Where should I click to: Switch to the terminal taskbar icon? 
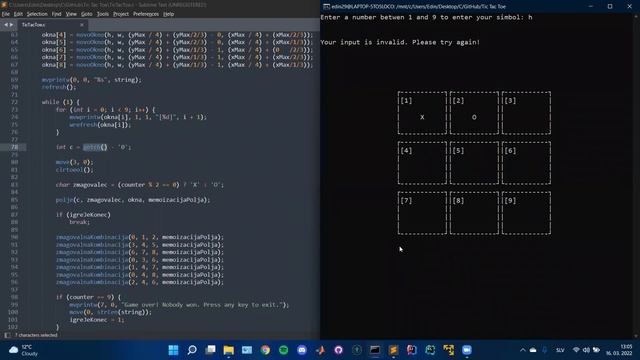coord(375,350)
